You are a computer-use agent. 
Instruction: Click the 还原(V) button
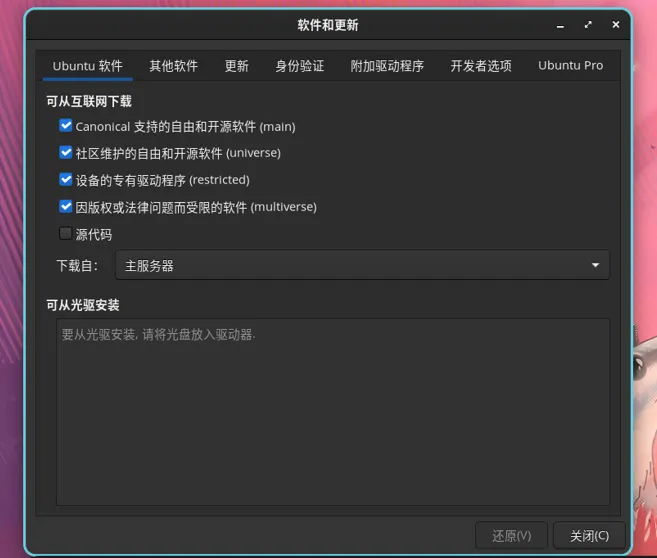pyautogui.click(x=511, y=535)
